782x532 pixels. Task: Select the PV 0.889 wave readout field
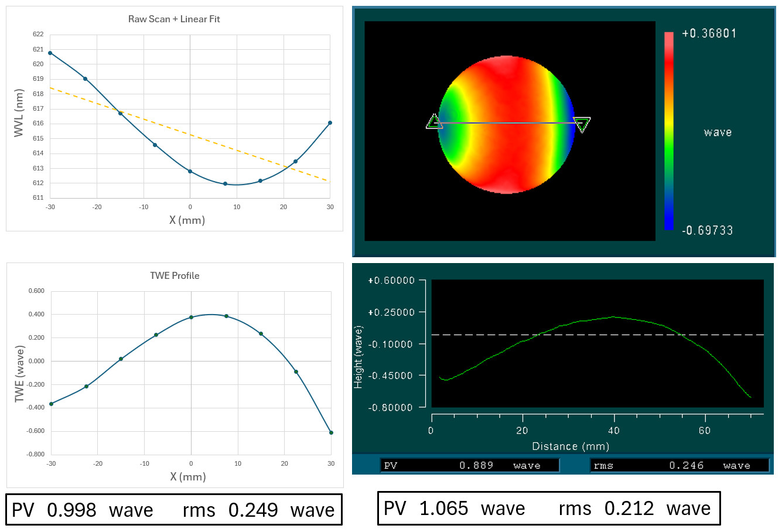click(470, 465)
